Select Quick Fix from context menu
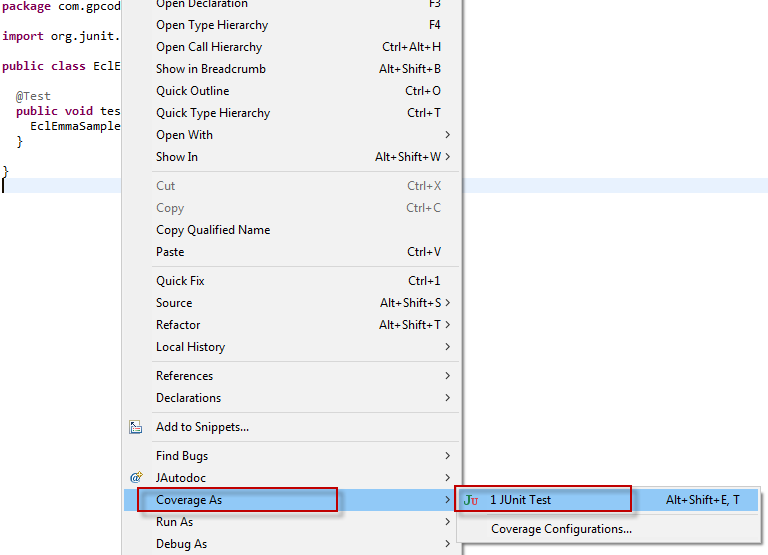The image size is (768, 555). point(180,281)
